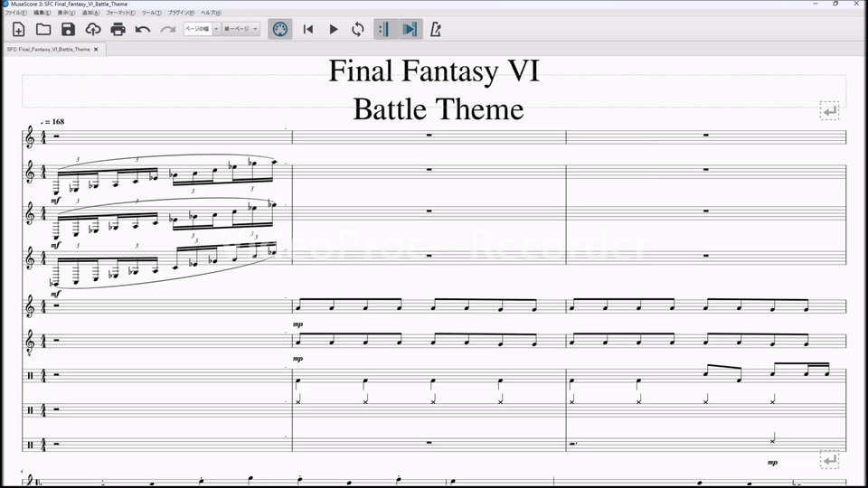Toggle MIDI input button
868x488 pixels.
click(280, 29)
